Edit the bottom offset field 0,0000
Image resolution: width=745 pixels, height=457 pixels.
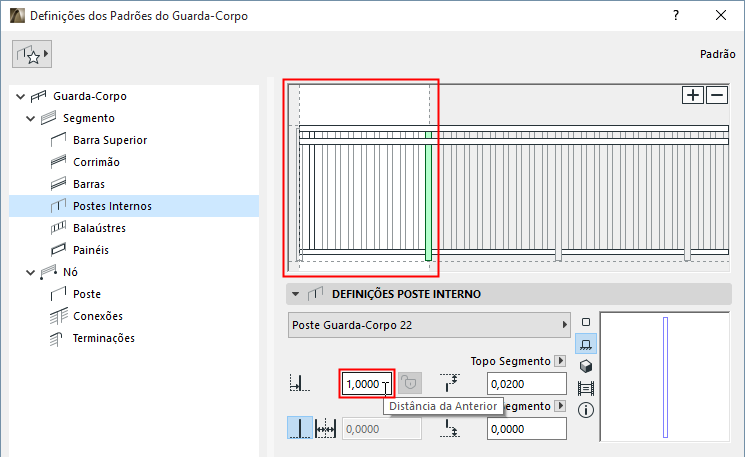click(x=526, y=429)
